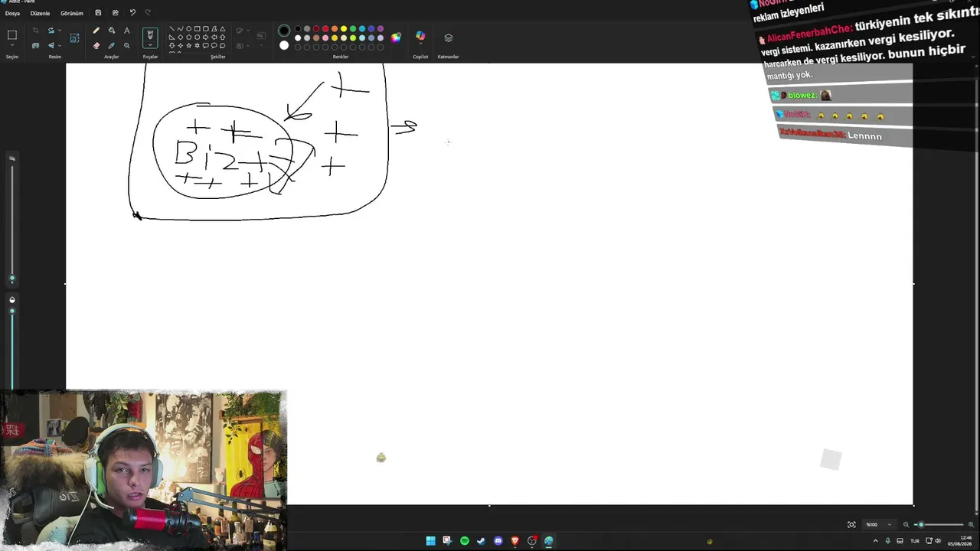Open Brave browser from the taskbar
The height and width of the screenshot is (551, 980).
click(514, 541)
